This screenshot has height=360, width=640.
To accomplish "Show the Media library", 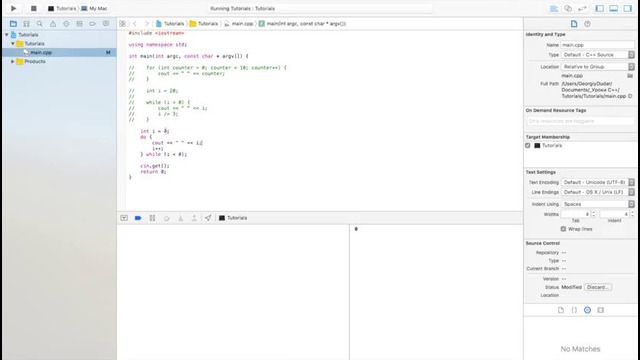I will pos(600,310).
